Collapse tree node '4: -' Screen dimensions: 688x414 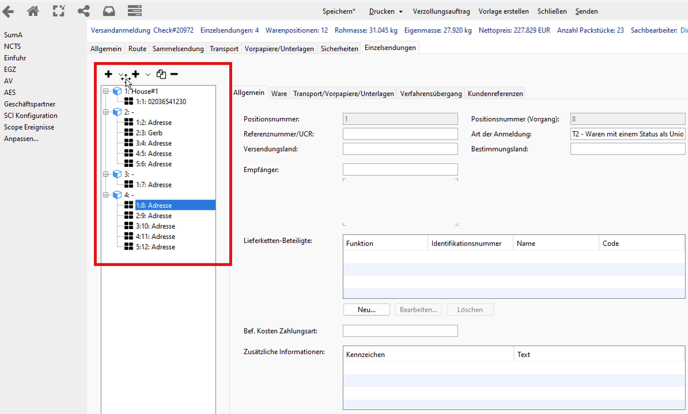pyautogui.click(x=106, y=195)
